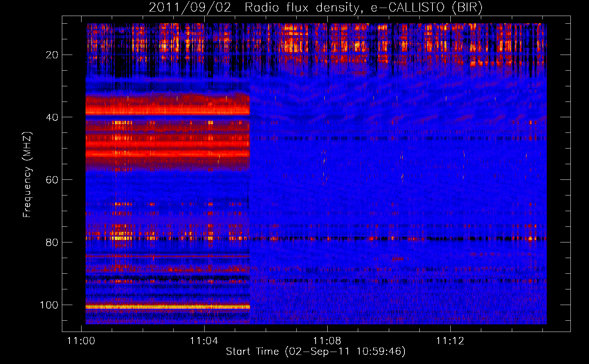Click the 'Start Time (02-Sep-11 10:59:46)' label
The width and height of the screenshot is (589, 364).
(x=316, y=352)
